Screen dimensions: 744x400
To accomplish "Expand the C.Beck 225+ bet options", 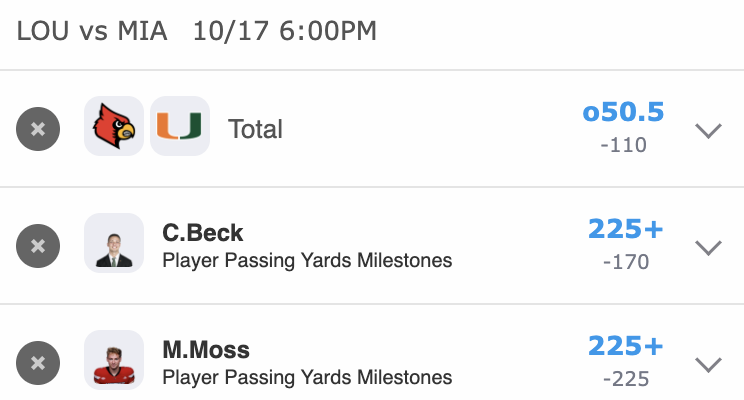I will (x=708, y=247).
